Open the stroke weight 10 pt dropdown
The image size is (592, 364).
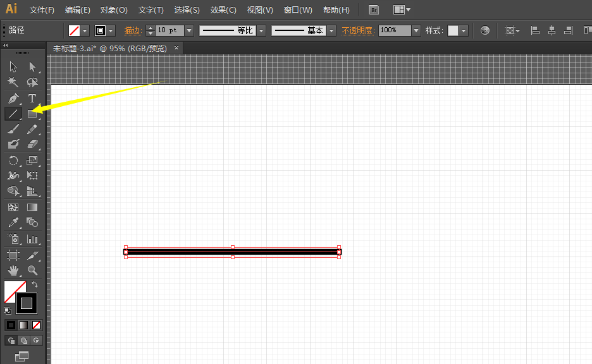pyautogui.click(x=190, y=30)
